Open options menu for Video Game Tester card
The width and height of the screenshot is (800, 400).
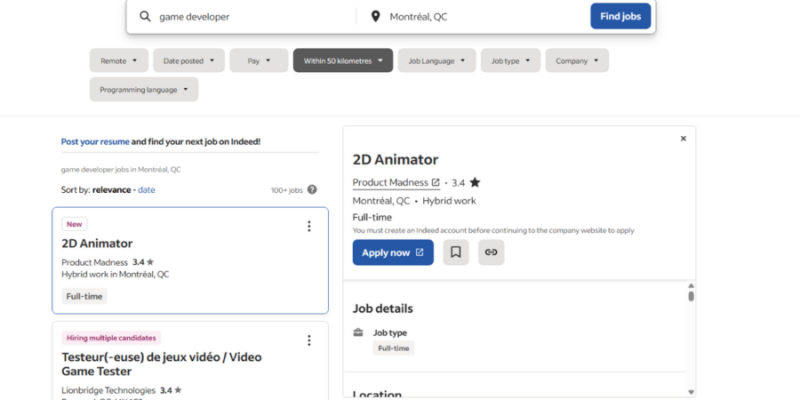pyautogui.click(x=309, y=340)
